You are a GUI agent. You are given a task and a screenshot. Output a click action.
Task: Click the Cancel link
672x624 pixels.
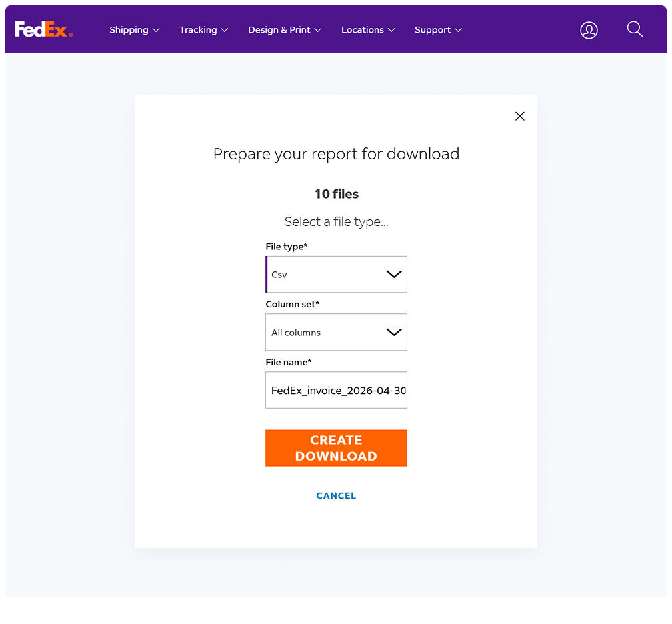[336, 496]
